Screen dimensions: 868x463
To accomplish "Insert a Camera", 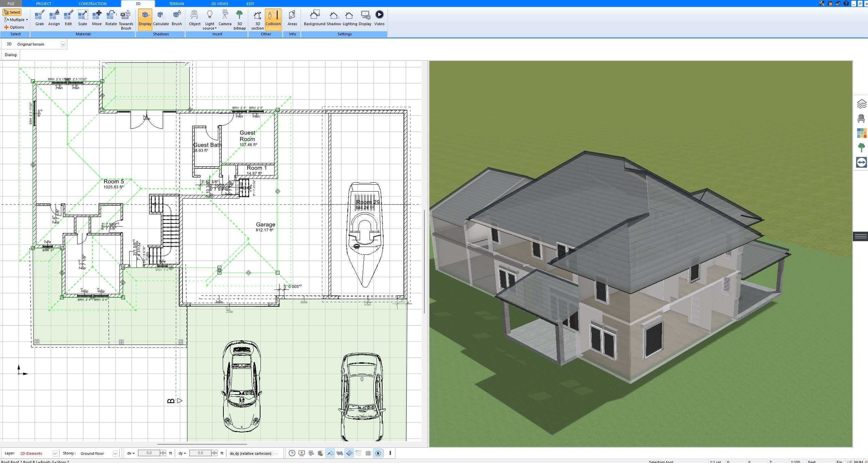I will [225, 18].
